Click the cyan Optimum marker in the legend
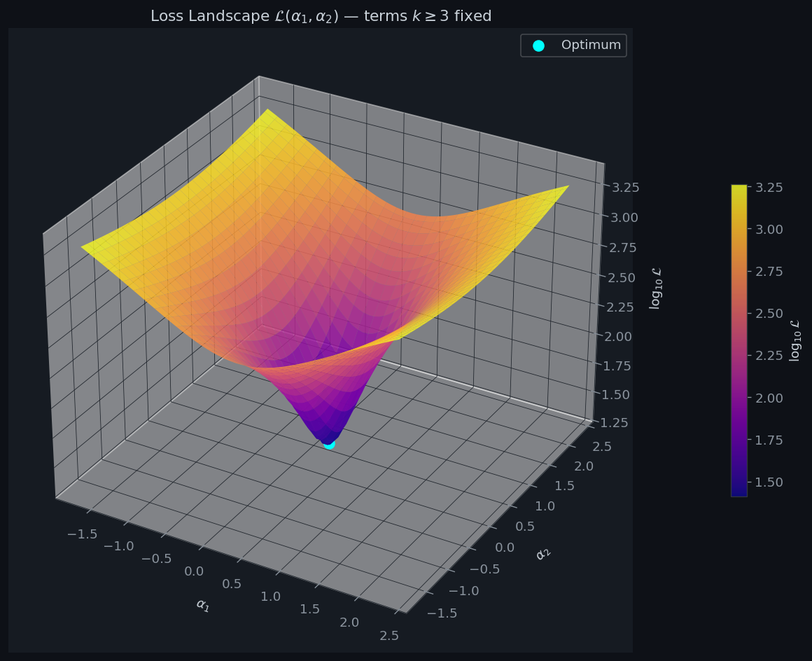 click(x=538, y=46)
